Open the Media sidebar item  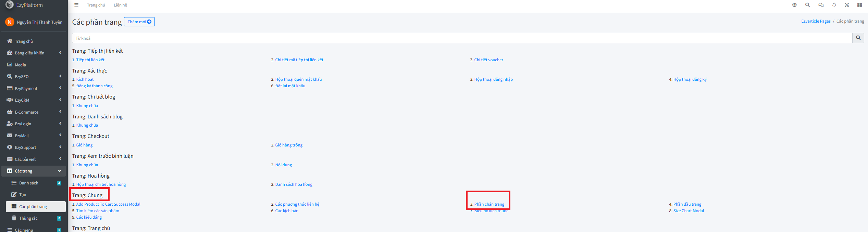click(20, 65)
